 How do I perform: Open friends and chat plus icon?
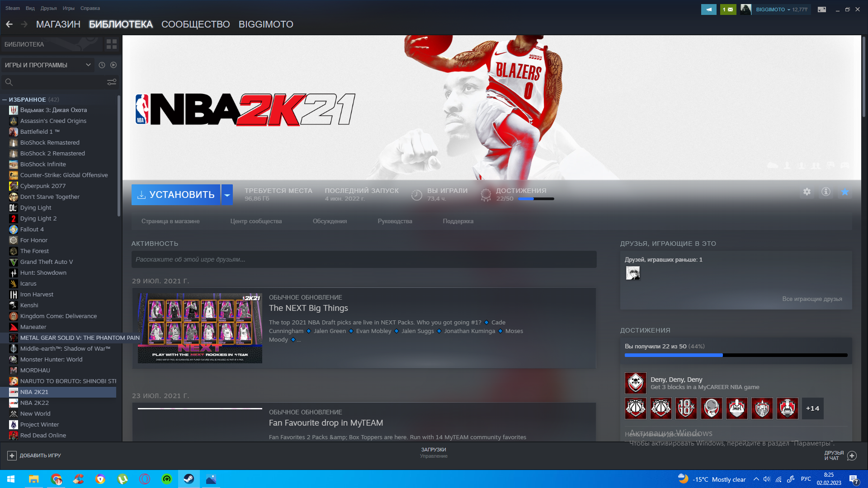852,455
